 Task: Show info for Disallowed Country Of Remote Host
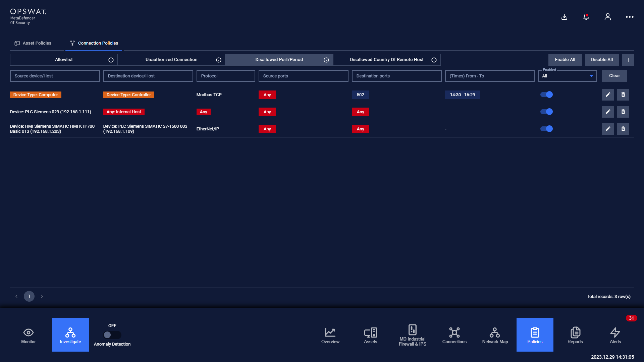pos(434,60)
